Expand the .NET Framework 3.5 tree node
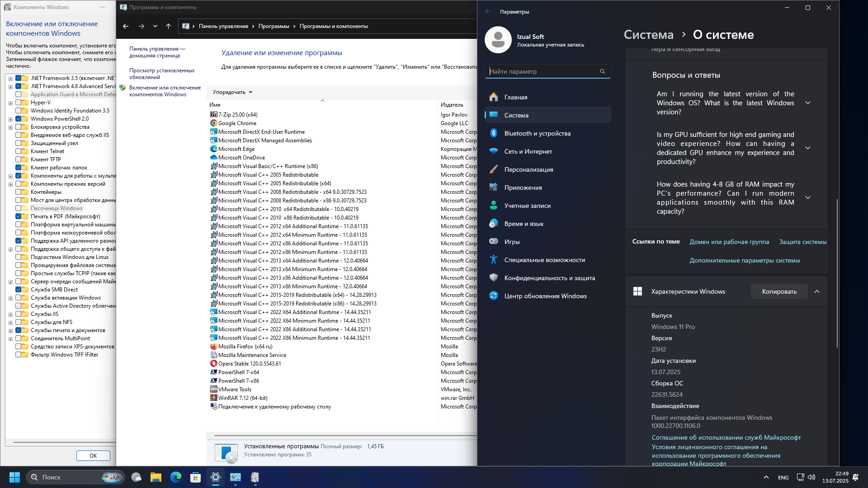Image resolution: width=868 pixels, height=488 pixels. click(10, 79)
